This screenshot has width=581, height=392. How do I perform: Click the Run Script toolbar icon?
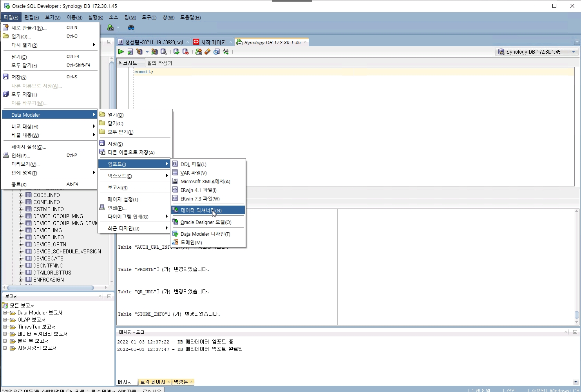[130, 51]
